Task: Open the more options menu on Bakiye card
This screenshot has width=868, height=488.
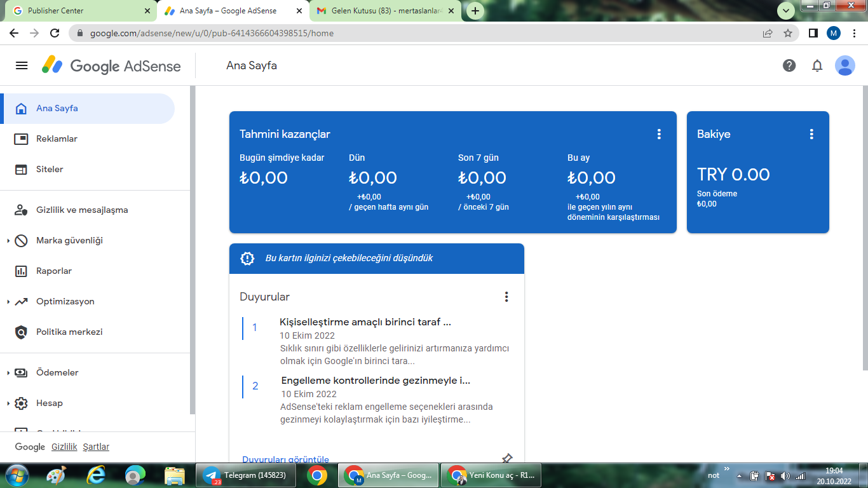Action: pyautogui.click(x=811, y=134)
